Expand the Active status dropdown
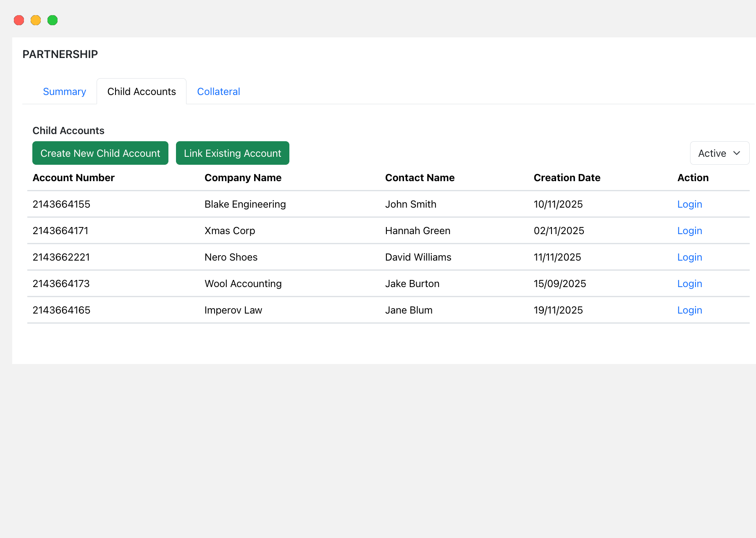This screenshot has height=538, width=756. [719, 153]
